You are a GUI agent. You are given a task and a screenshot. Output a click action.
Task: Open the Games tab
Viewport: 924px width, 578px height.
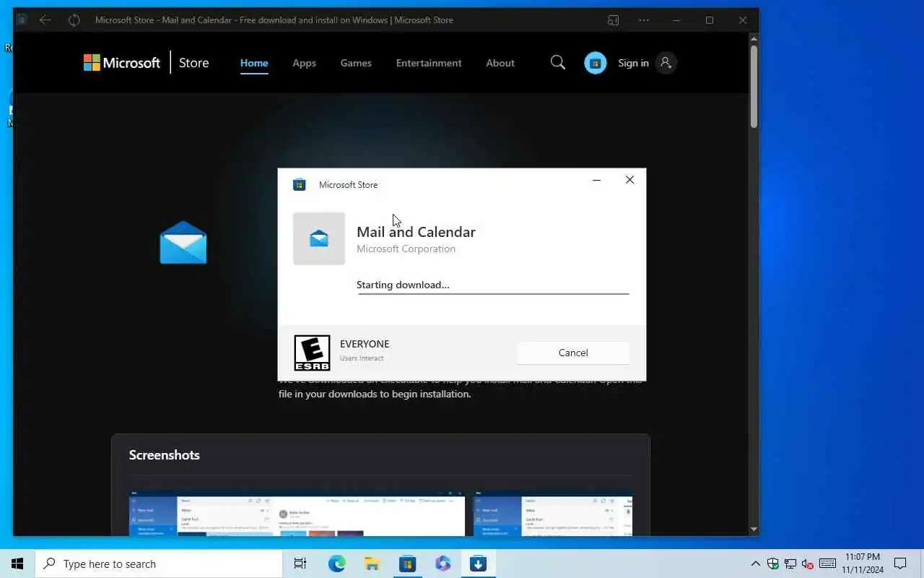tap(356, 63)
